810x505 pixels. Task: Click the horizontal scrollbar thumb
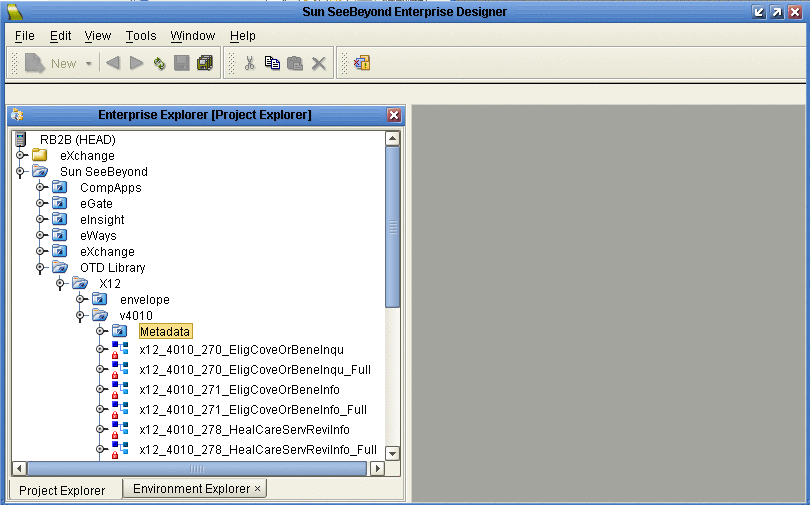pos(197,468)
